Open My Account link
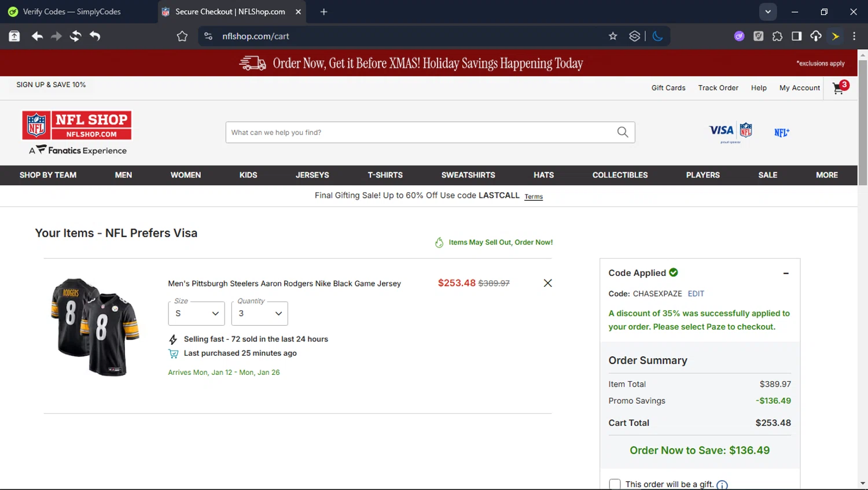Image resolution: width=868 pixels, height=490 pixels. click(x=800, y=88)
